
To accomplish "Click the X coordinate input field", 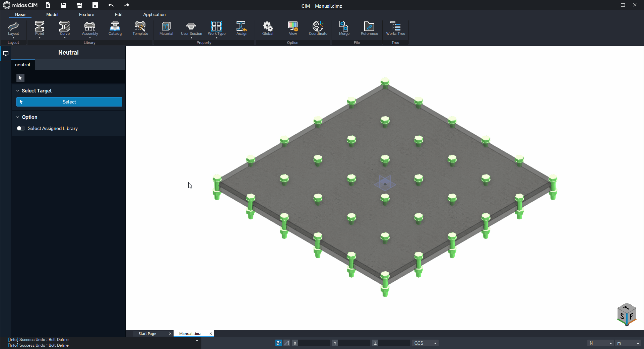I will point(314,343).
